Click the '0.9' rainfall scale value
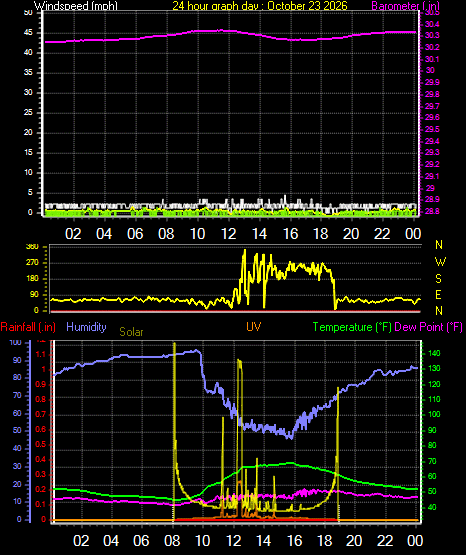The width and height of the screenshot is (466, 555). 41,384
